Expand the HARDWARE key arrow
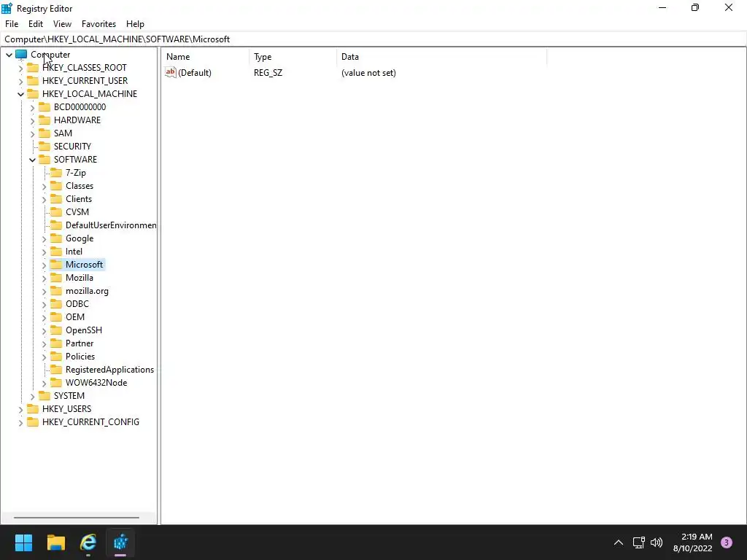This screenshot has height=560, width=747. 32,120
